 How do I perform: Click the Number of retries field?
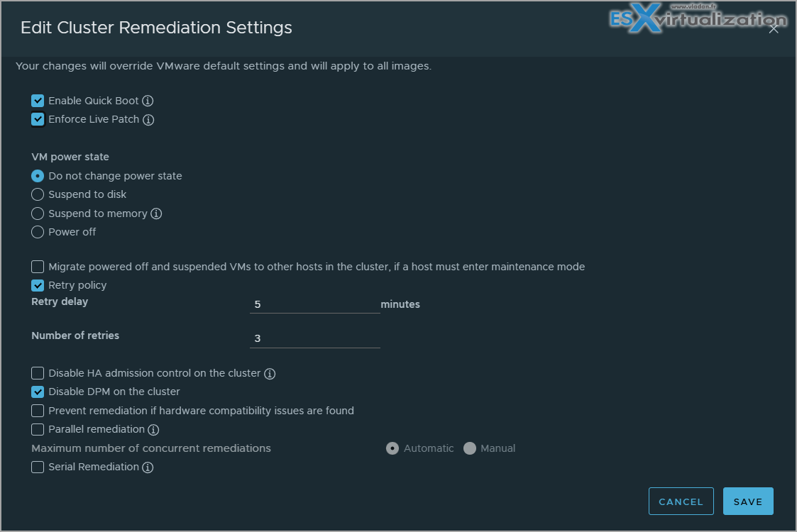pos(314,338)
